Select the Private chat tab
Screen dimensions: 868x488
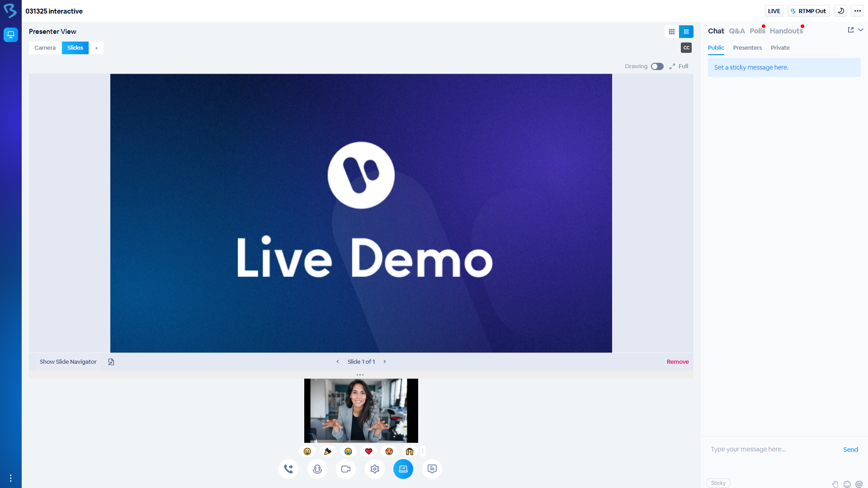780,48
